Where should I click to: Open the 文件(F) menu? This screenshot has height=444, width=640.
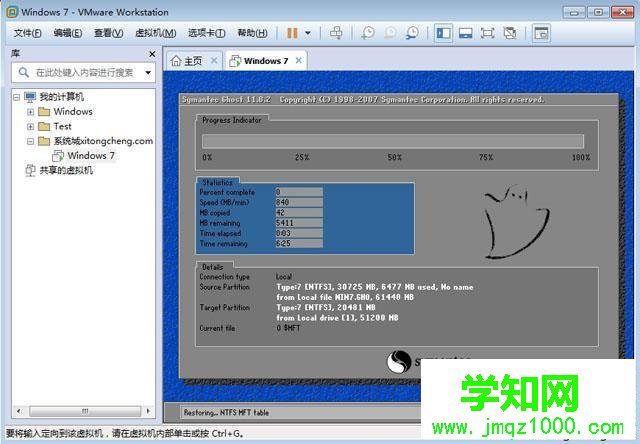click(27, 33)
